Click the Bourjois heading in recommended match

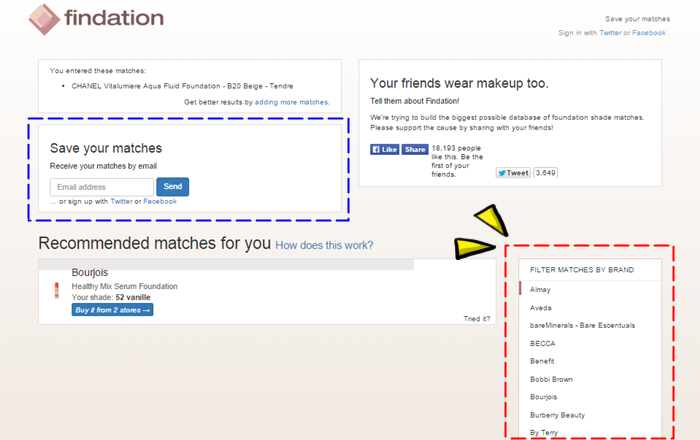click(90, 272)
